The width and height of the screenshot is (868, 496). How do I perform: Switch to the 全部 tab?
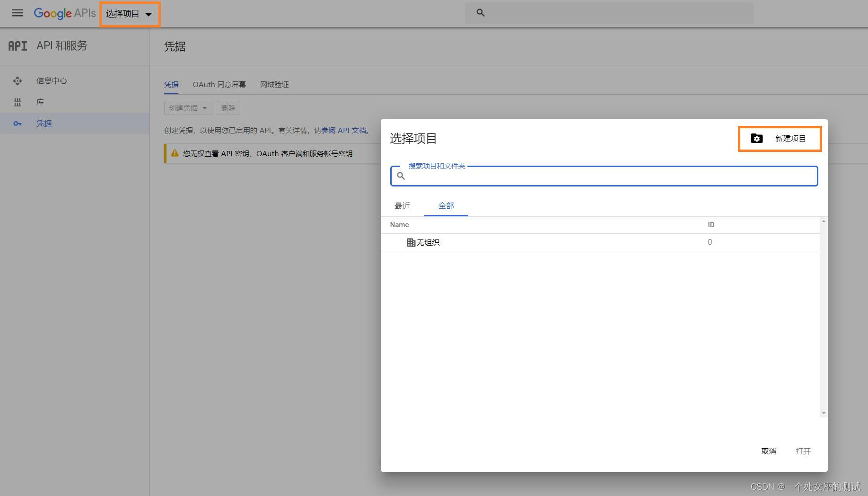point(446,206)
